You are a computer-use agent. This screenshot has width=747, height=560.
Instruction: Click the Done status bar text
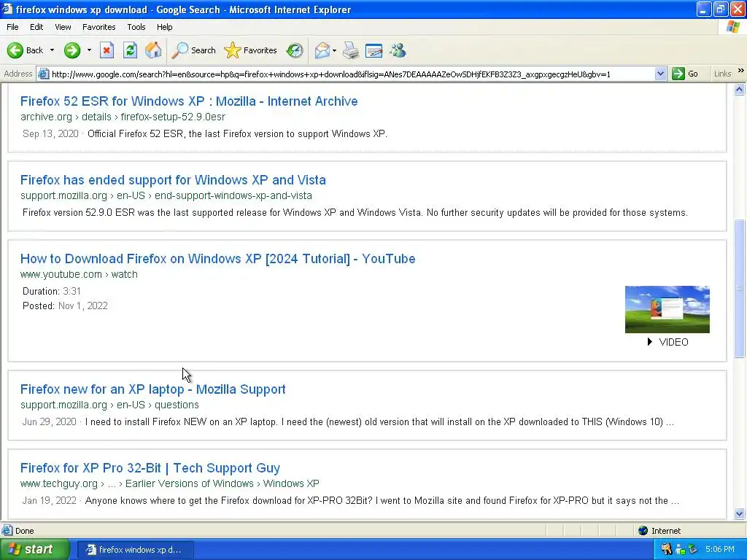[x=24, y=531]
